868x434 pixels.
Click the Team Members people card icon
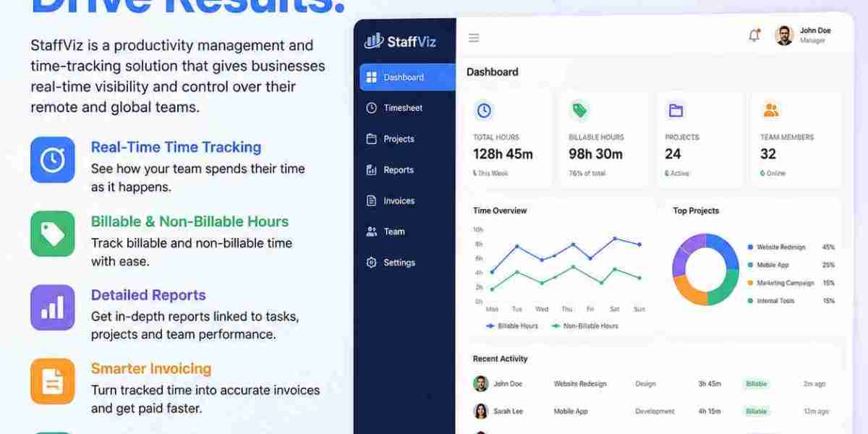771,111
